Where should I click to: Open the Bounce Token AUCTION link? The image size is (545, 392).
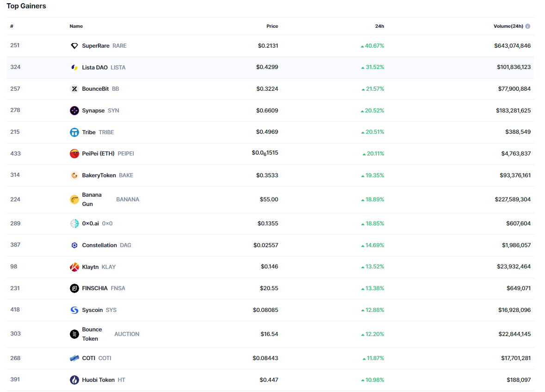(x=92, y=334)
